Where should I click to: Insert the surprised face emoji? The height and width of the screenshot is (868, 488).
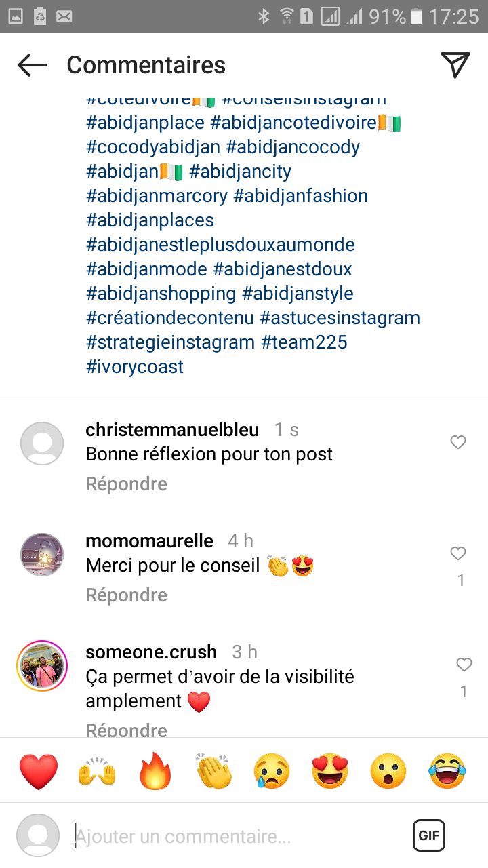tap(388, 771)
